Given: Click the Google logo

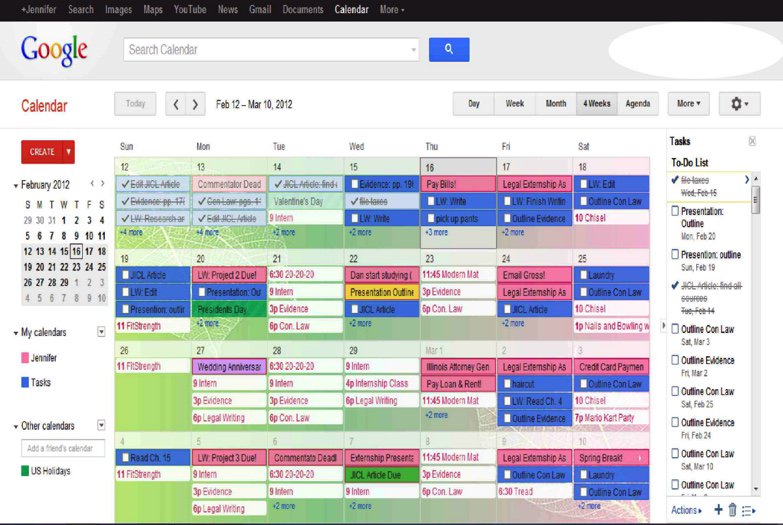Looking at the screenshot, I should (x=54, y=50).
